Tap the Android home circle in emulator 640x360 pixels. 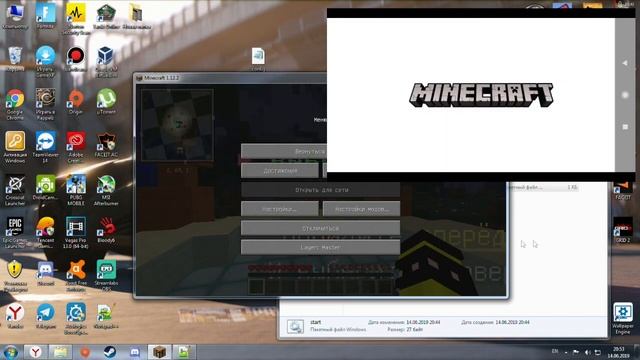(x=625, y=95)
